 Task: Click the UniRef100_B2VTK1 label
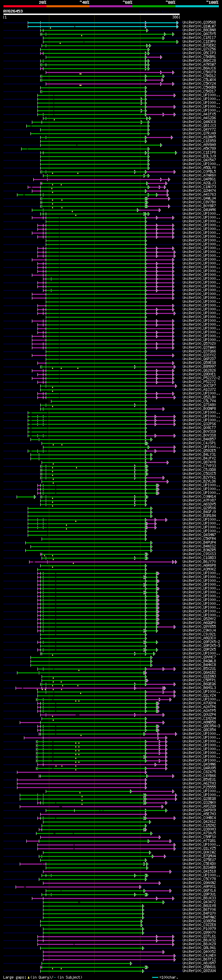(199, 477)
